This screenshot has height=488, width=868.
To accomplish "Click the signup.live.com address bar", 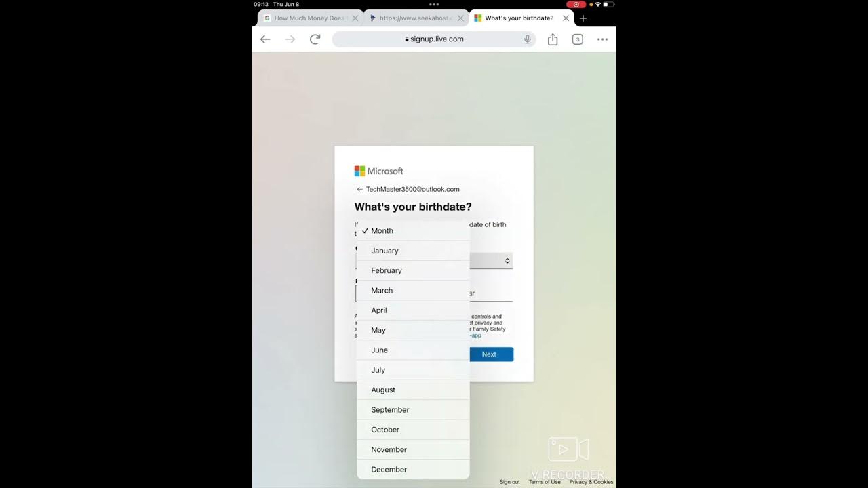I will [x=434, y=39].
